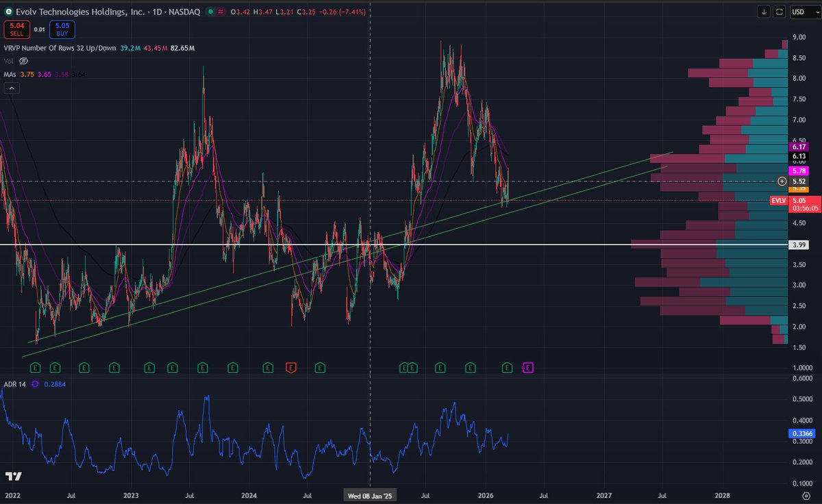The width and height of the screenshot is (822, 504).
Task: Click the green earnings marker beside purple one
Action: (507, 368)
